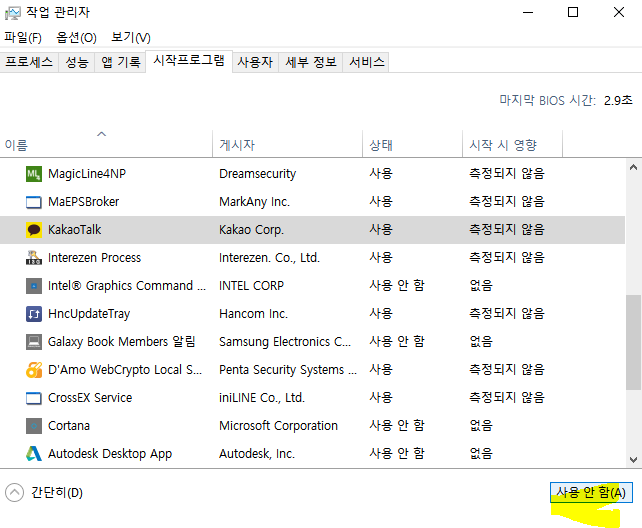Click the iniLINE Co., Ltd. publisher cell
This screenshot has height=528, width=642.
click(x=262, y=398)
